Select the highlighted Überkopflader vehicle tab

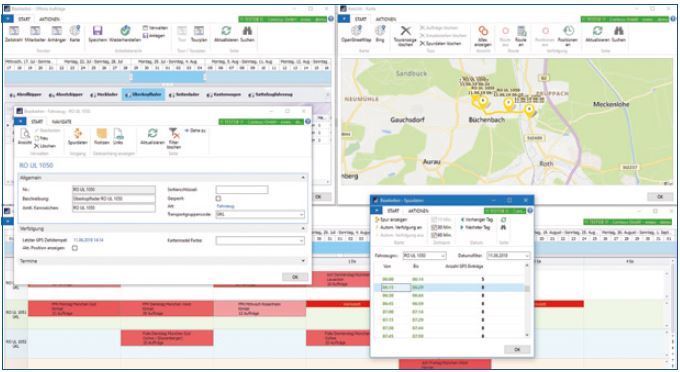(143, 94)
